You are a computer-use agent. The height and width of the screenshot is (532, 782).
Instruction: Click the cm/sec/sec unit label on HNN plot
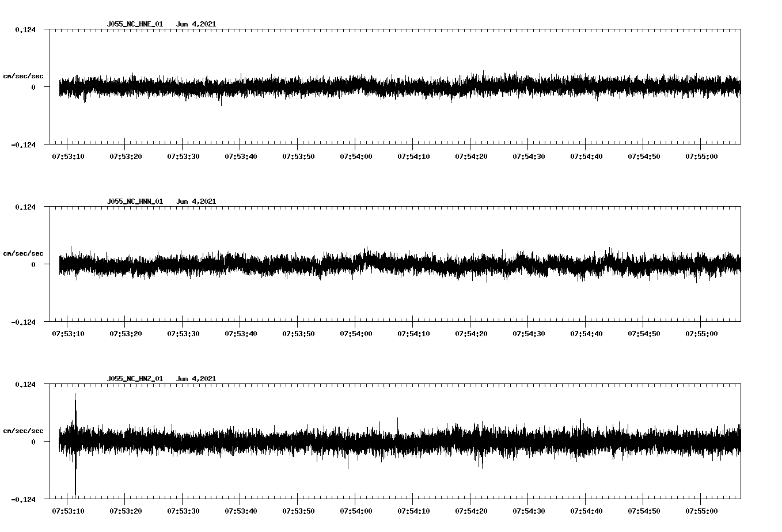pyautogui.click(x=23, y=253)
